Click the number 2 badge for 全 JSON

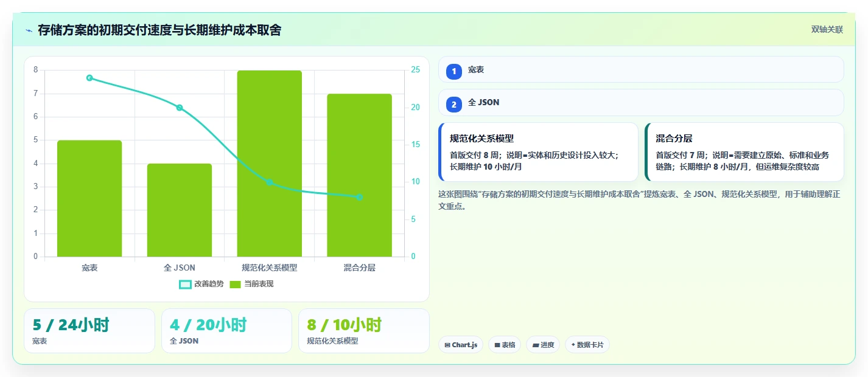coord(454,104)
